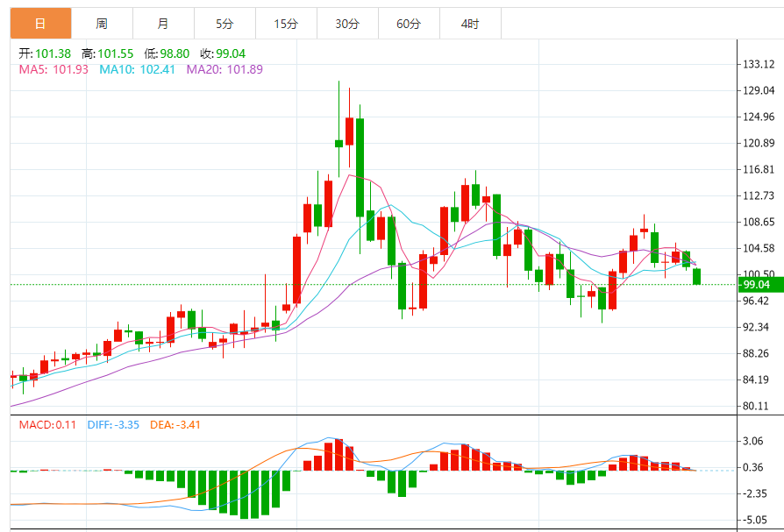Click the -2.35 MACD axis label
This screenshot has height=532, width=784.
pyautogui.click(x=755, y=493)
